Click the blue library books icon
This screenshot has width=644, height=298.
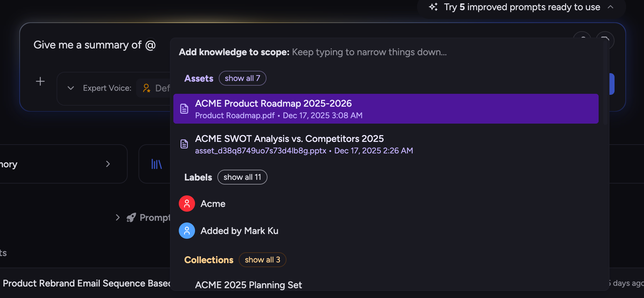tap(156, 164)
